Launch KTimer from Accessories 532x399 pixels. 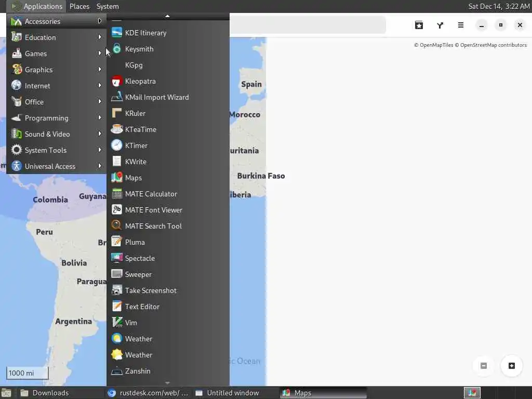tap(168, 145)
